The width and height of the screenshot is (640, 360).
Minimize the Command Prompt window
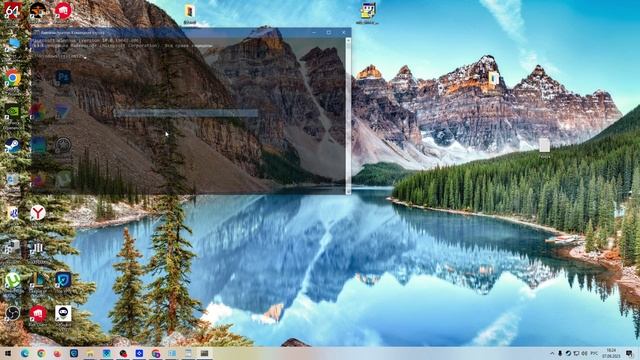tap(313, 33)
